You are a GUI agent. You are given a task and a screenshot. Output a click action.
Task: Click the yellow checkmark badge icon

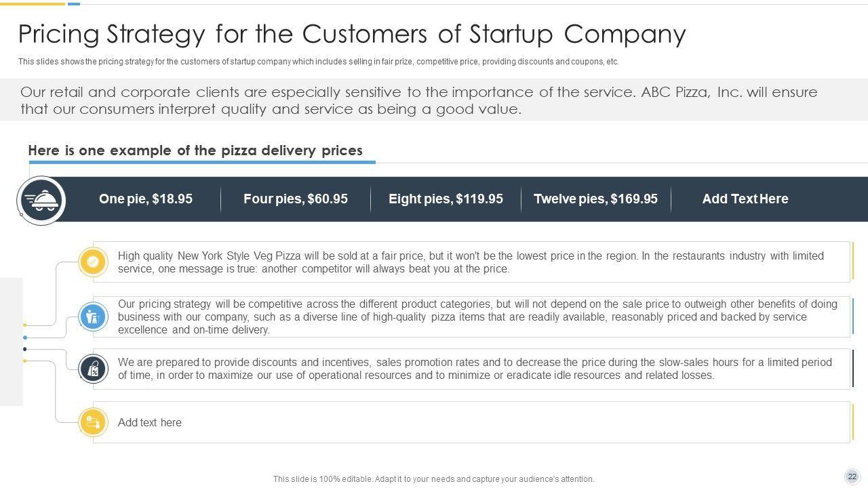point(93,262)
